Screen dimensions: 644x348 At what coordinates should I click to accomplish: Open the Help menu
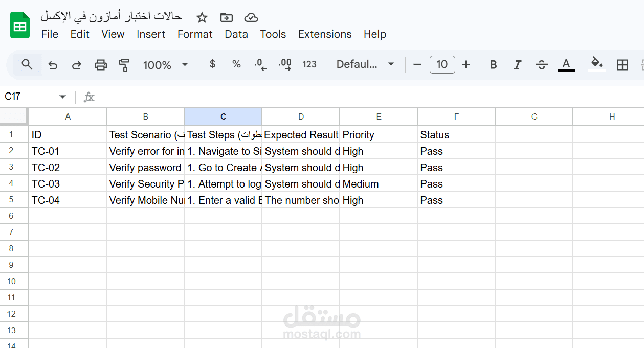click(x=375, y=34)
